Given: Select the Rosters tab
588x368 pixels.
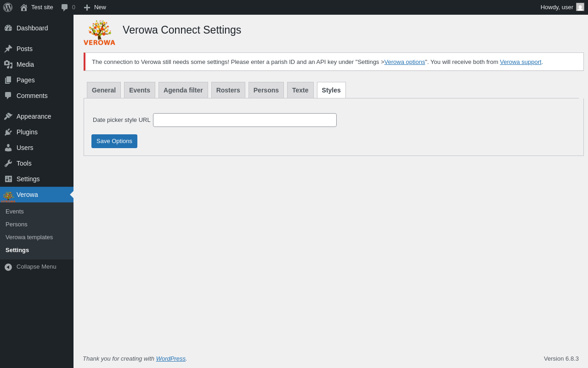Looking at the screenshot, I should coord(228,90).
